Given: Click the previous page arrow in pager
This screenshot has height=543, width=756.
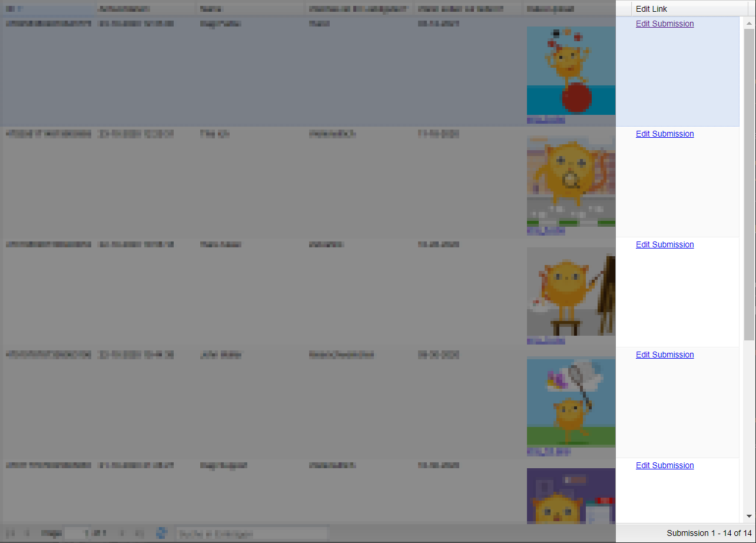Looking at the screenshot, I should coord(26,534).
